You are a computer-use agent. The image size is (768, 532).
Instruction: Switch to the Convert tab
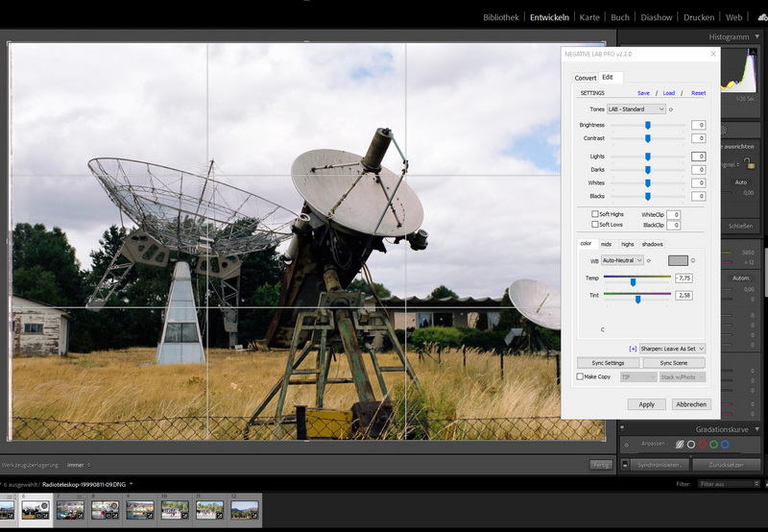586,78
